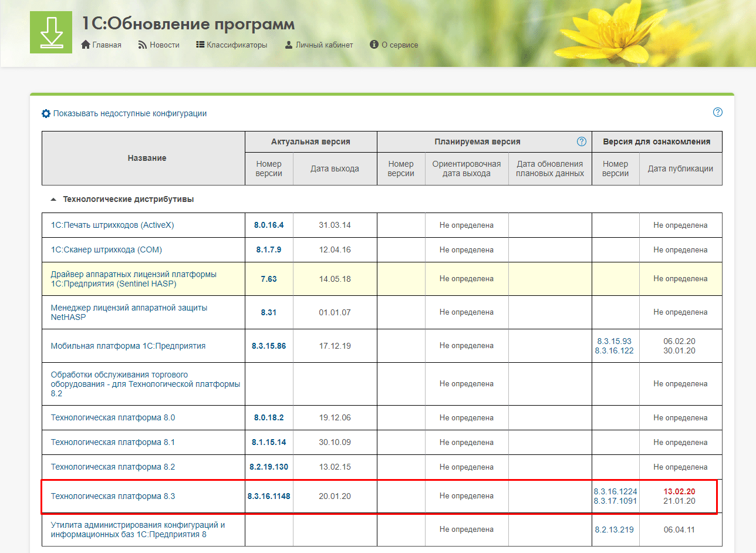Click version number 8.1.7.9
756x553 pixels.
pos(269,249)
